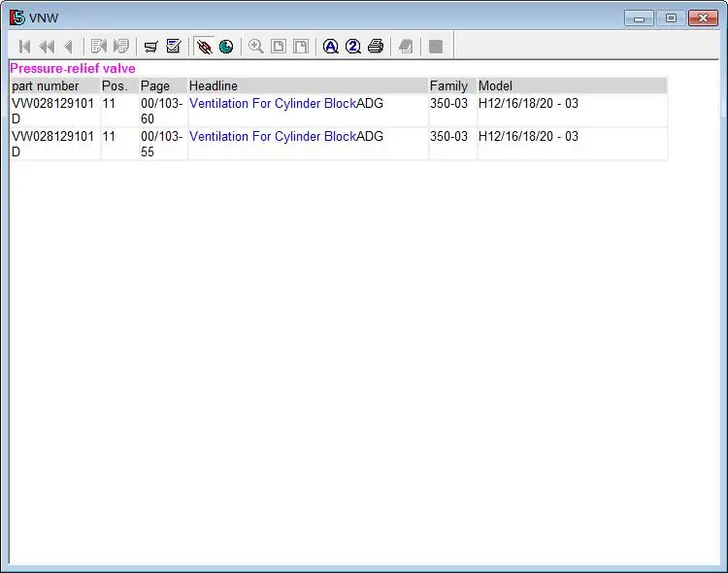Click the first page-view icon after zoom
Image resolution: width=728 pixels, height=573 pixels.
point(279,47)
